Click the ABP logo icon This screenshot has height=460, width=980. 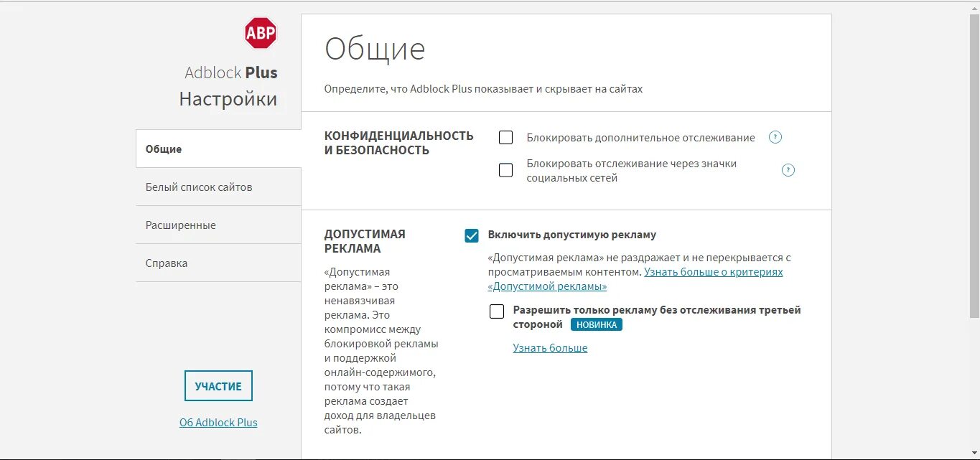click(x=261, y=33)
